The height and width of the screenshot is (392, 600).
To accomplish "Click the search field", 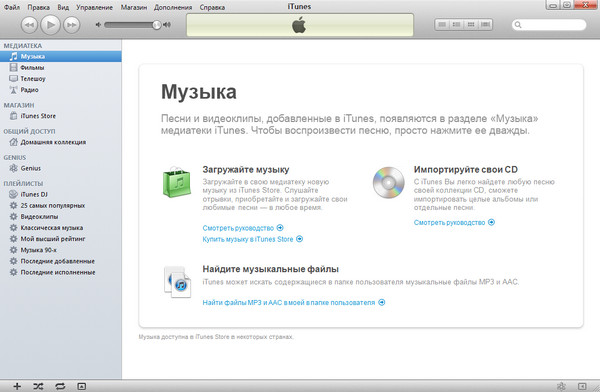I will (549, 25).
